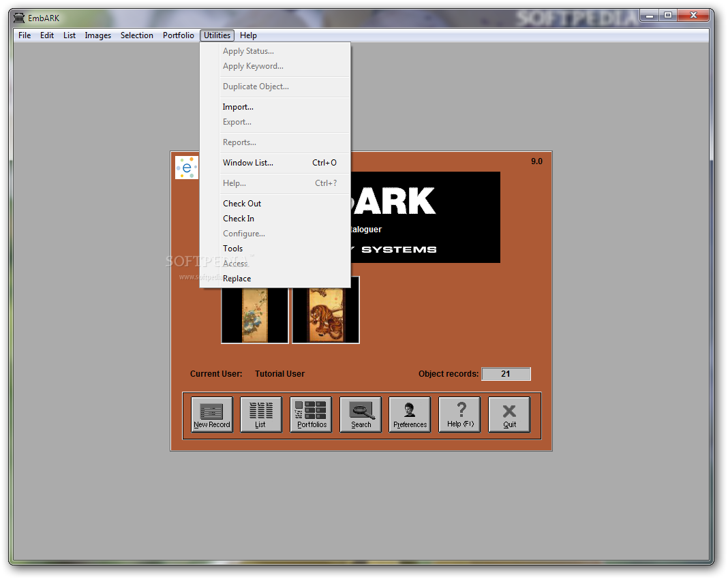The height and width of the screenshot is (579, 728).
Task: Close the EmbARK window
Action: (x=693, y=16)
